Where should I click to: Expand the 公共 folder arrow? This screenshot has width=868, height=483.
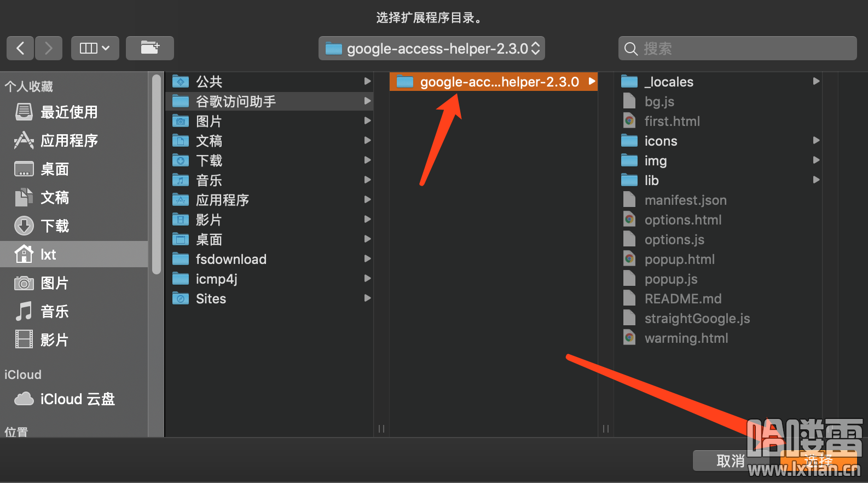[368, 82]
